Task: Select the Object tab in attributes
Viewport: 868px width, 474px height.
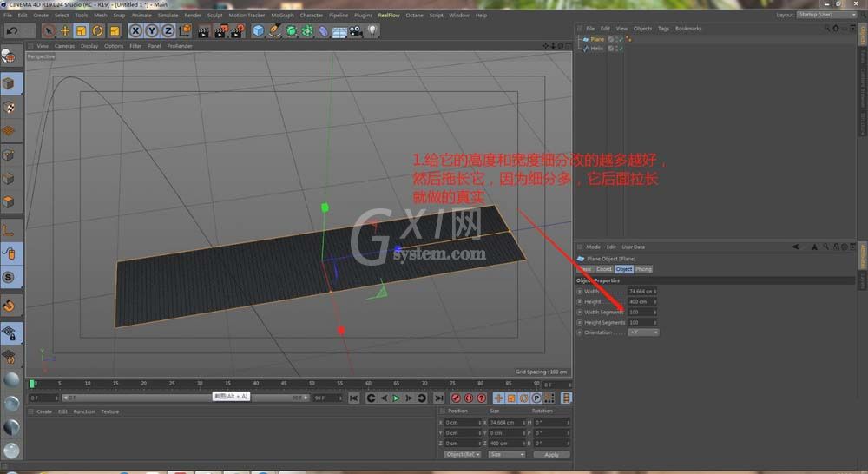Action: (624, 269)
